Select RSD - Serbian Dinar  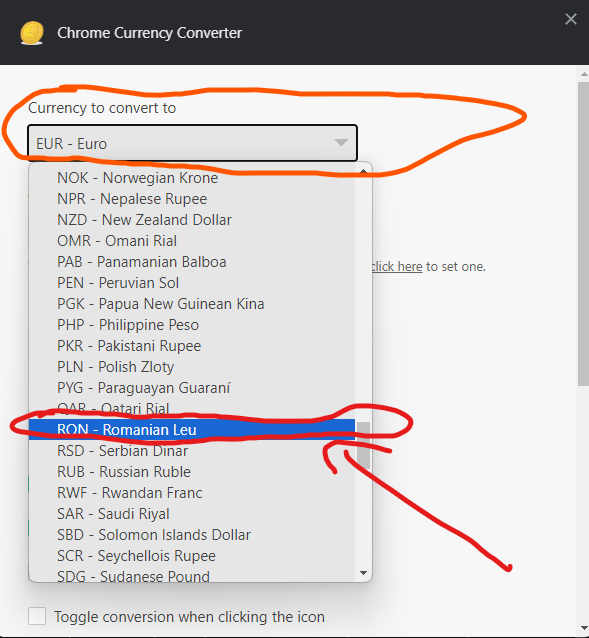(x=192, y=451)
